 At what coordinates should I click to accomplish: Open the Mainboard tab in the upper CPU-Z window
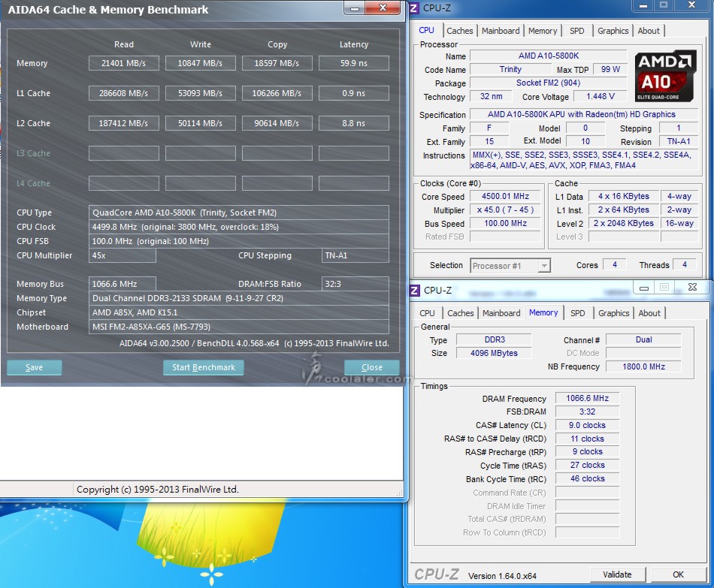[x=501, y=31]
